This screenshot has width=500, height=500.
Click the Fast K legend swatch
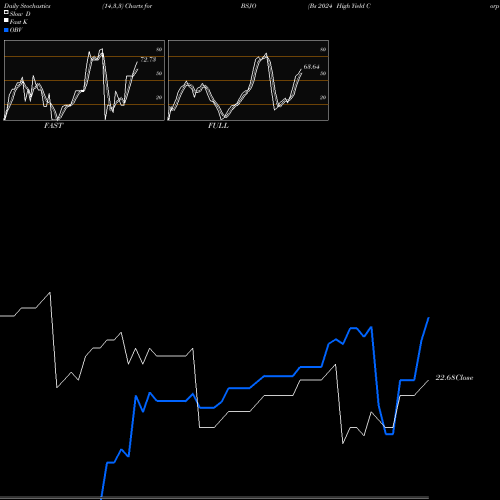(6, 20)
